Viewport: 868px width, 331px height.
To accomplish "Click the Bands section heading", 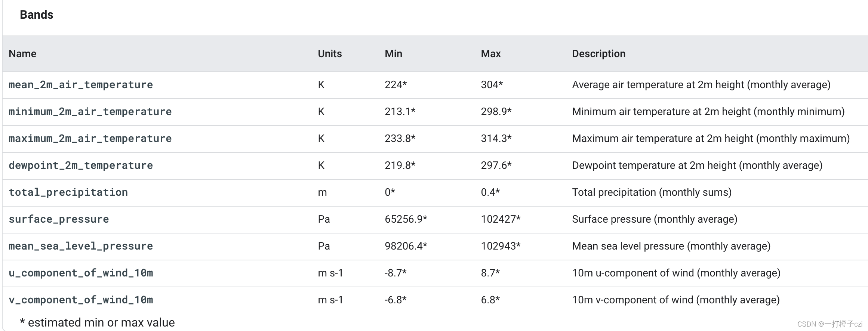I will (36, 15).
